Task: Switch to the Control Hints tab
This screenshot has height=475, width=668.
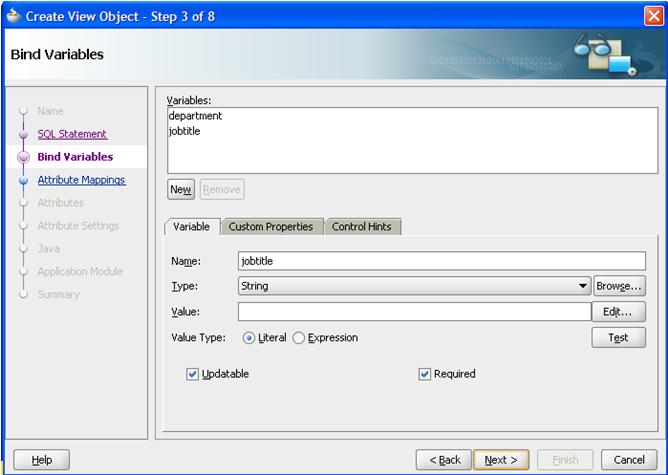Action: 361,227
